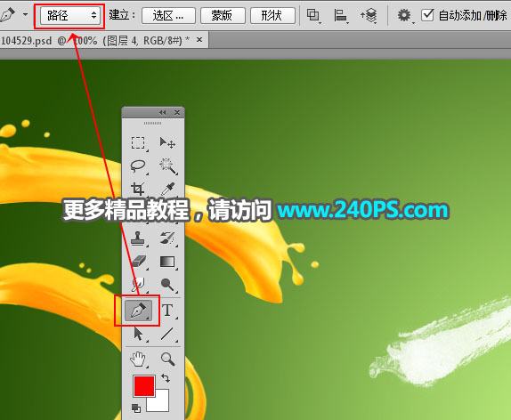Pick the Eraser tool
The height and width of the screenshot is (420, 511).
click(x=139, y=262)
